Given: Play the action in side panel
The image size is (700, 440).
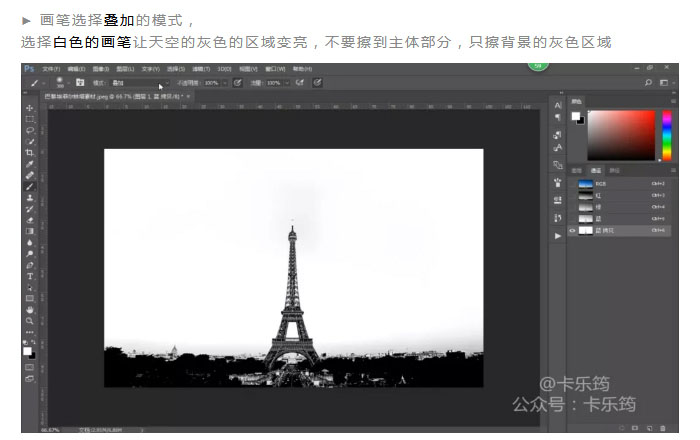Looking at the screenshot, I should click(x=557, y=235).
